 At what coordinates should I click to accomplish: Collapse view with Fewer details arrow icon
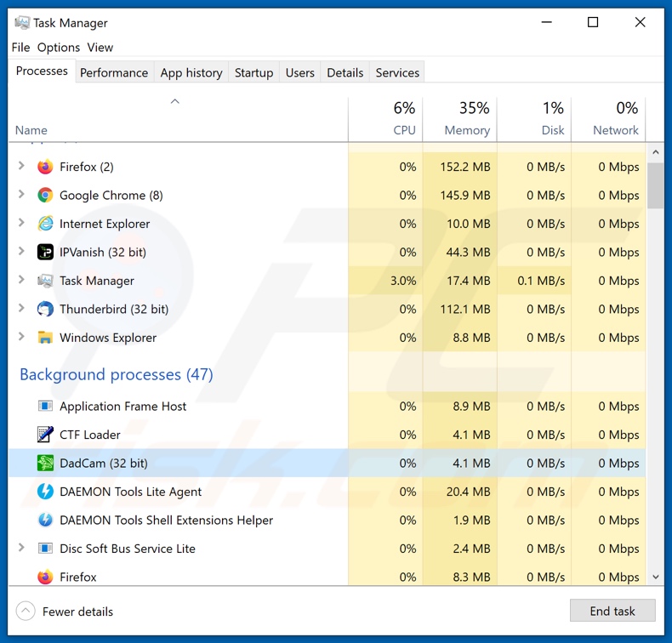pos(26,612)
